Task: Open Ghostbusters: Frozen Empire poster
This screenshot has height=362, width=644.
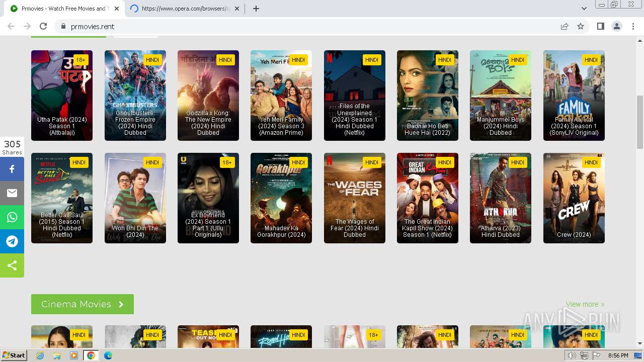Action: pos(135,96)
